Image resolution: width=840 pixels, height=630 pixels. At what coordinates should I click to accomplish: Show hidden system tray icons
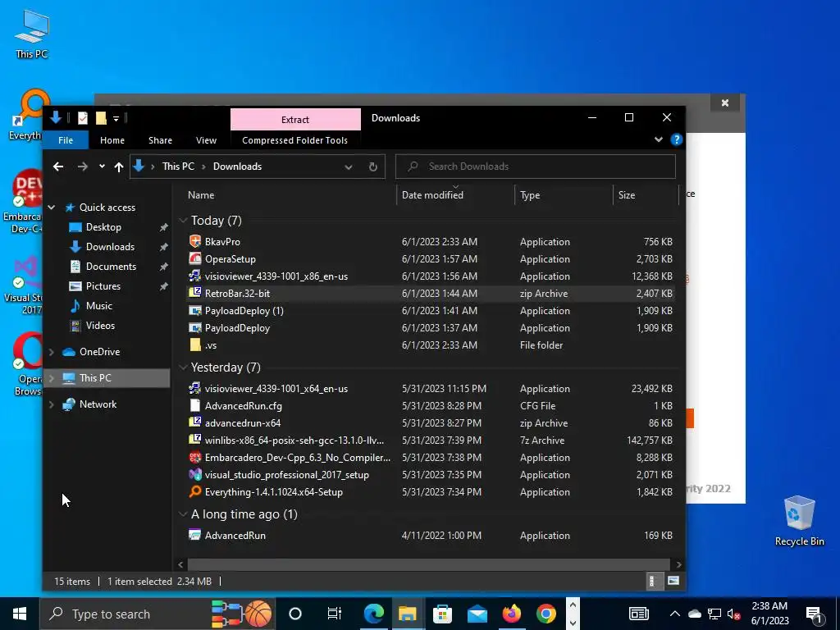pyautogui.click(x=675, y=614)
